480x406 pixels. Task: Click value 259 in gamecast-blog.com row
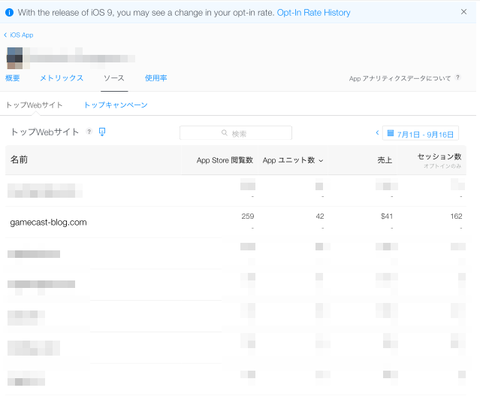[248, 216]
